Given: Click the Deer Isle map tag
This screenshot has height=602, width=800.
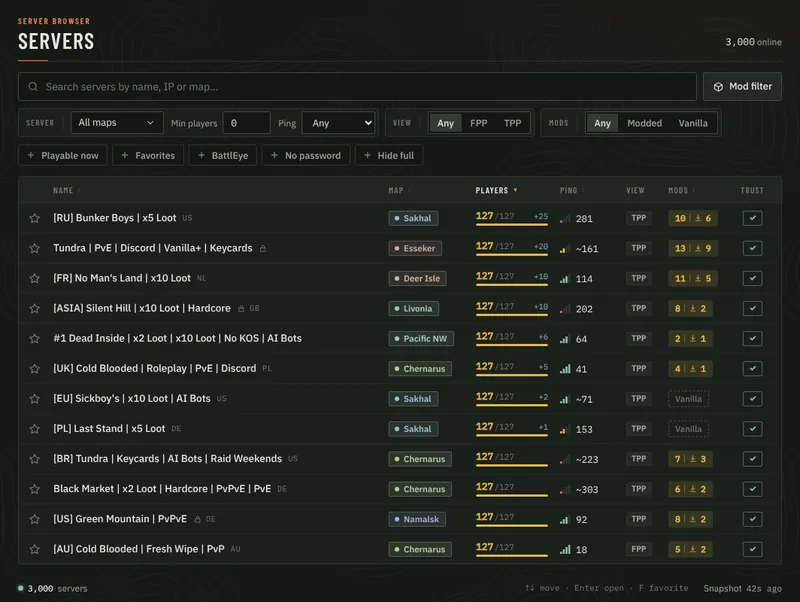Looking at the screenshot, I should (417, 279).
